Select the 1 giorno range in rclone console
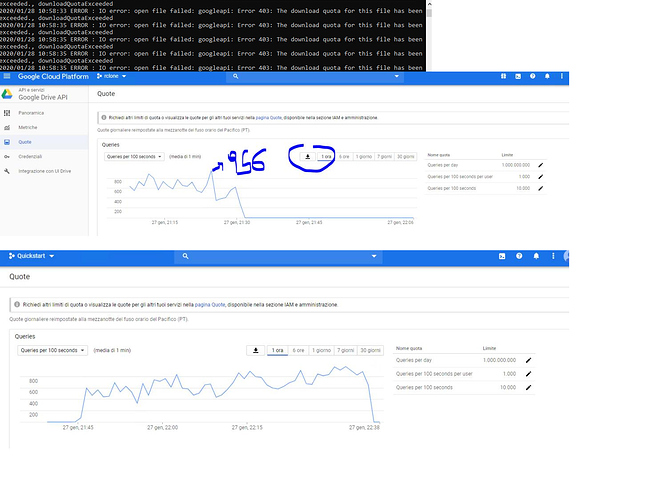This screenshot has width=666, height=500. click(364, 157)
